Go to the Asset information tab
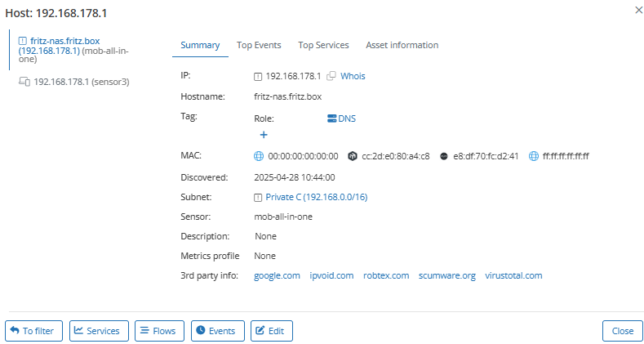The width and height of the screenshot is (644, 344). coord(402,45)
